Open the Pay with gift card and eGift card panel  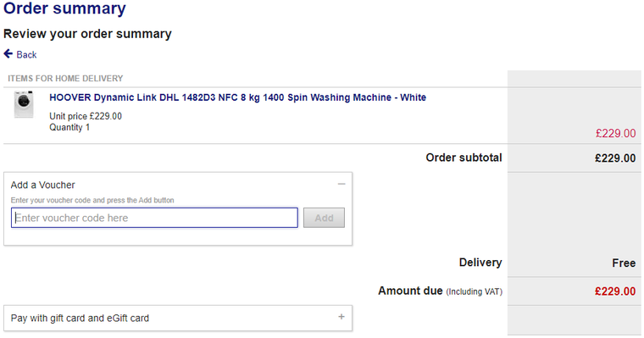coord(178,318)
